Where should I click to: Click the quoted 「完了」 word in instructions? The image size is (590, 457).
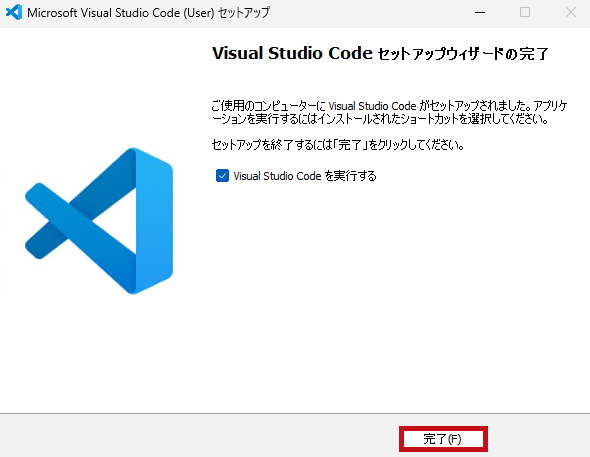(350, 144)
